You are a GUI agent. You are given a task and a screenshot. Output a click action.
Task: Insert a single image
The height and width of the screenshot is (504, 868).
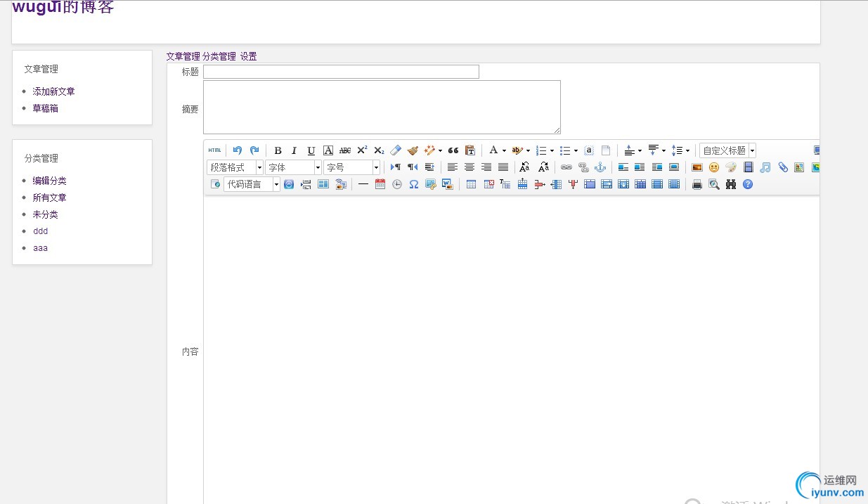pos(697,167)
